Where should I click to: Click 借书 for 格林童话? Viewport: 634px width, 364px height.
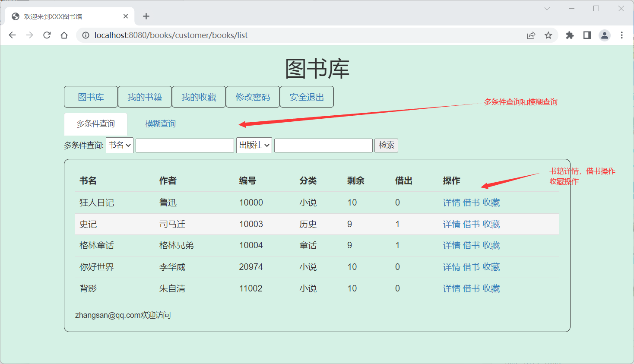(471, 245)
